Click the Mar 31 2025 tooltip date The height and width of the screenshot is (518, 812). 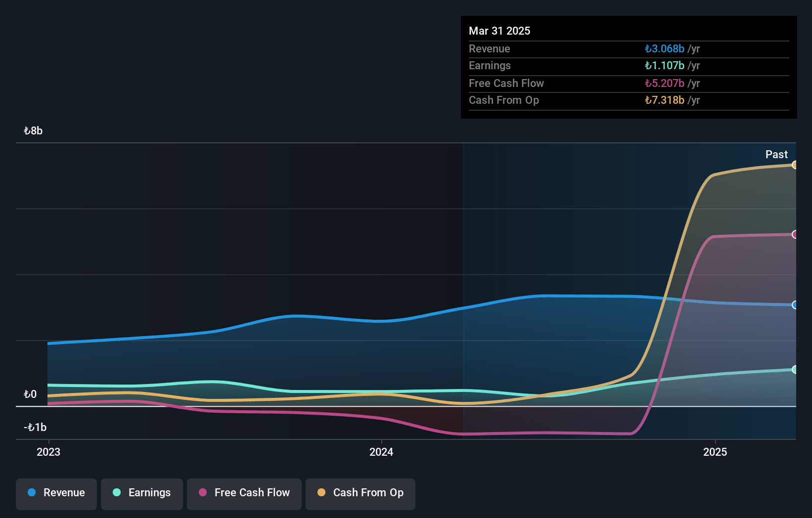click(x=499, y=31)
